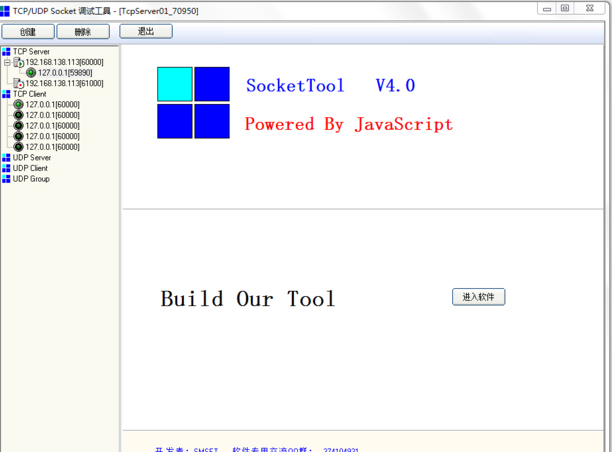Select the TCP Server tree label
The height and width of the screenshot is (452, 612).
[31, 52]
